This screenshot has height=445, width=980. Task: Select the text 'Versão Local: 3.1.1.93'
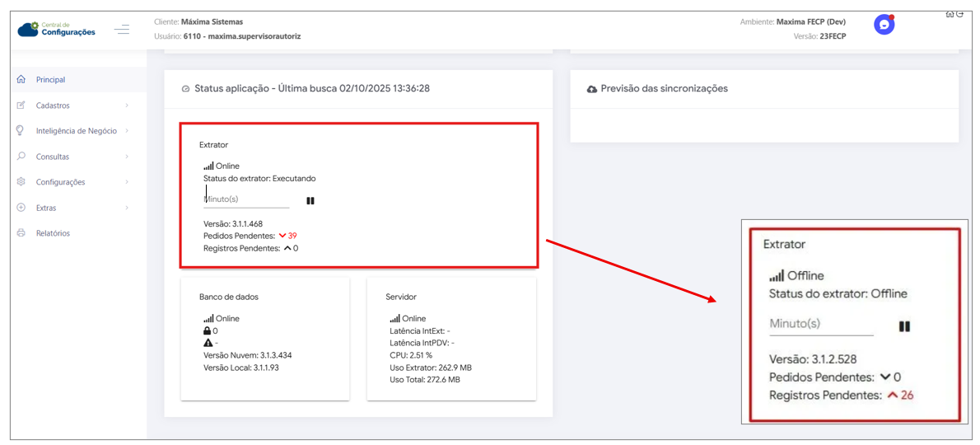pyautogui.click(x=241, y=367)
